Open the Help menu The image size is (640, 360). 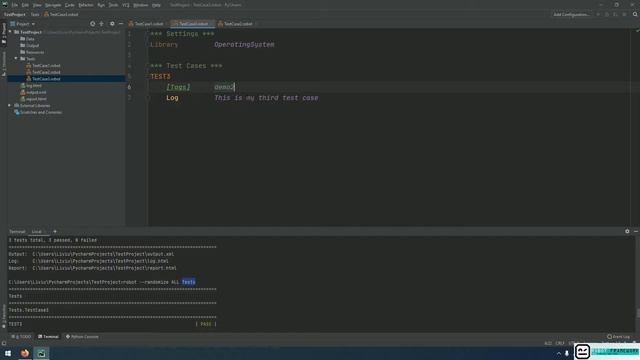coord(156,5)
